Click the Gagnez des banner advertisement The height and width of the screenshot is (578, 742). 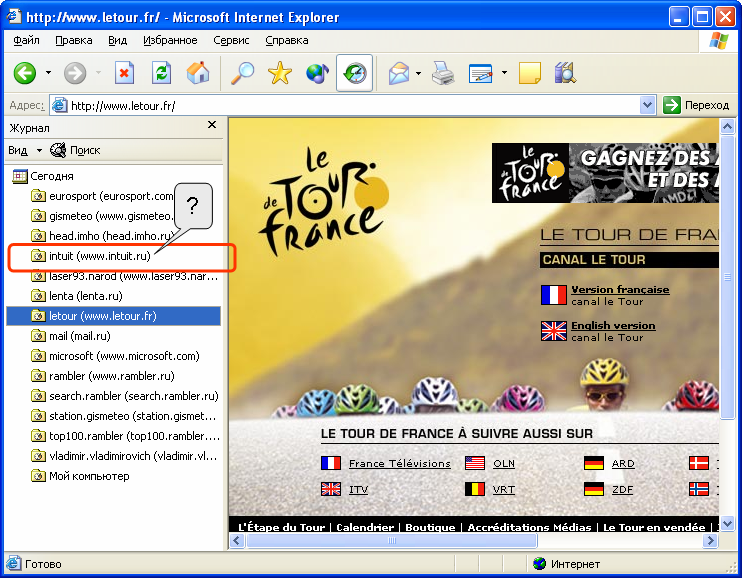coord(605,173)
